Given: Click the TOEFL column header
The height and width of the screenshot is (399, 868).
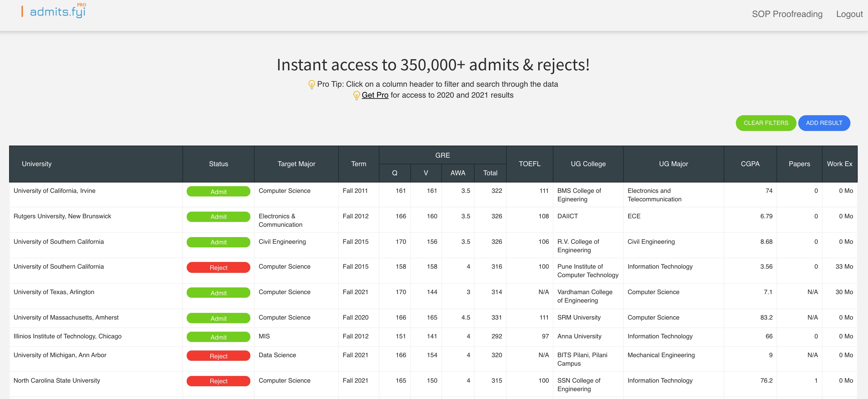Looking at the screenshot, I should click(529, 164).
